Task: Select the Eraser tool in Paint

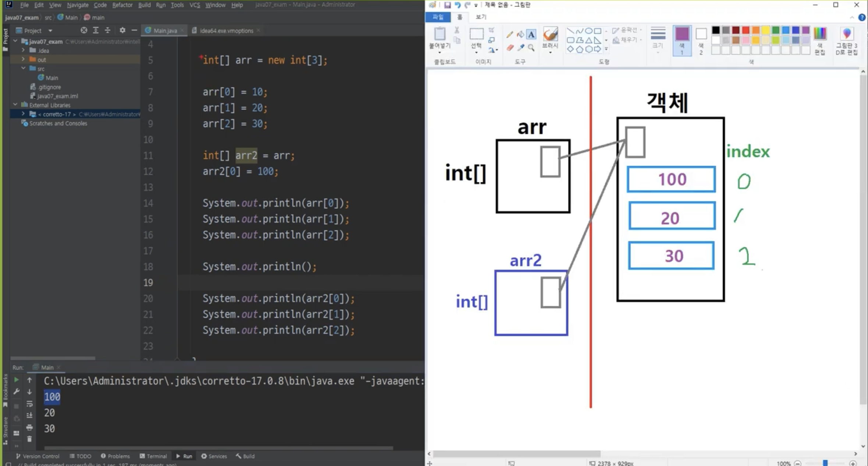Action: (x=510, y=48)
